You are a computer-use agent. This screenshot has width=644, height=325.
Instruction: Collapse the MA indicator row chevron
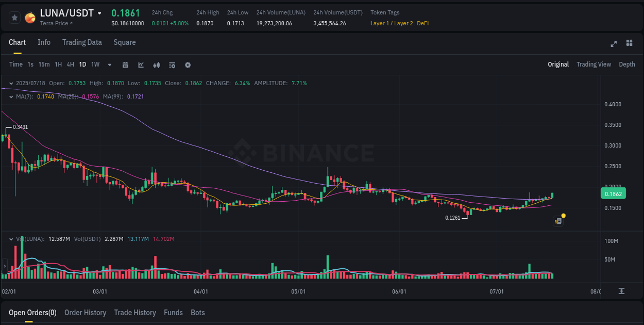click(x=11, y=96)
